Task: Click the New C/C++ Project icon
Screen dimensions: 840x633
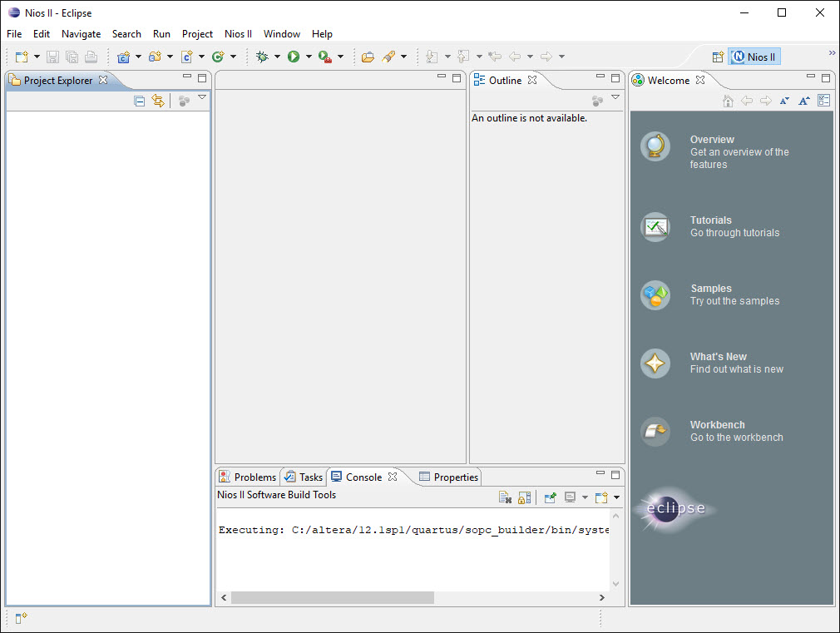Action: pos(124,57)
